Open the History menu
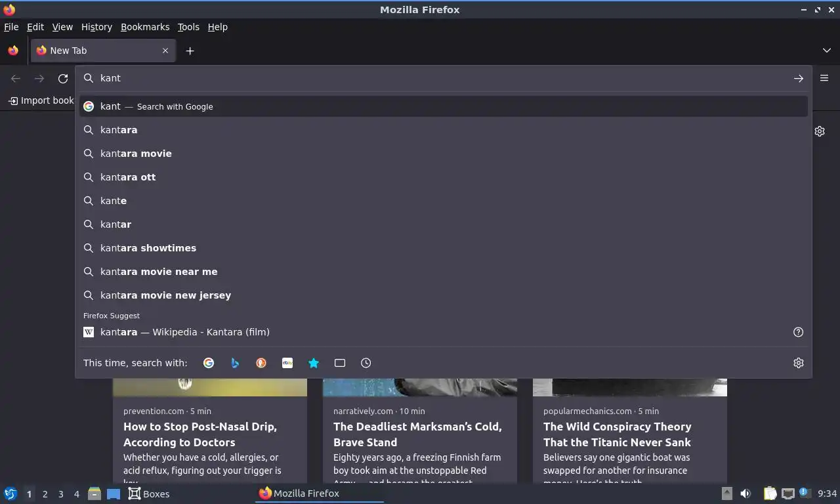 tap(96, 27)
